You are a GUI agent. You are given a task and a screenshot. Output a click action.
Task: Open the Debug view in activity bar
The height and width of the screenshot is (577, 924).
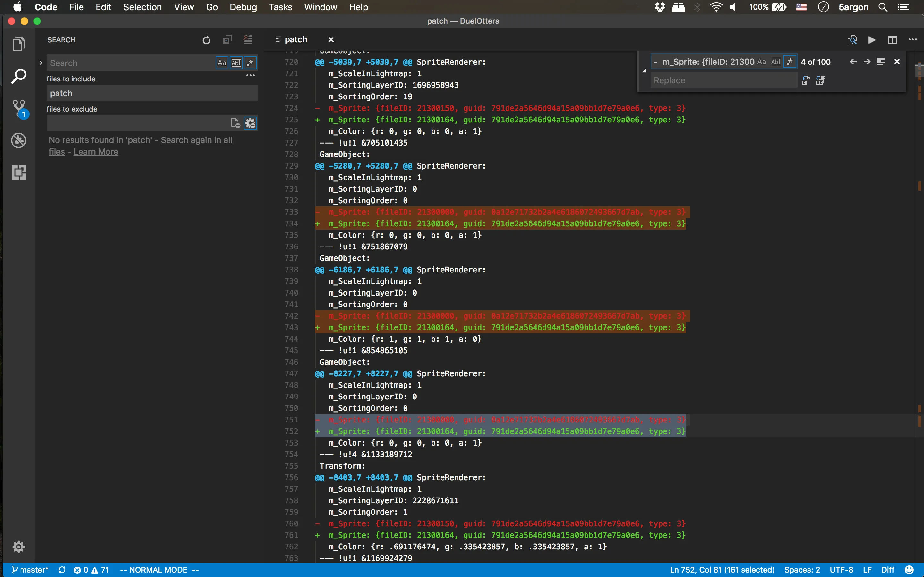click(18, 140)
